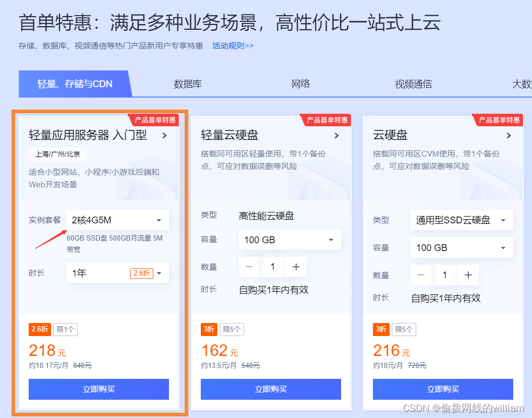532x418 pixels.
Task: Click the orange 2.6折 discount tag above 218元
Action: [x=40, y=329]
